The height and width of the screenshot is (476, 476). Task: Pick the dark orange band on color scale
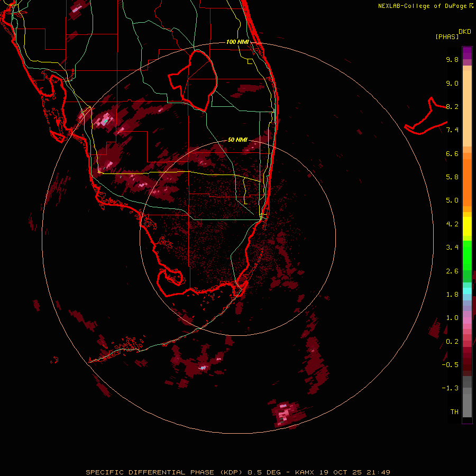tap(467, 183)
